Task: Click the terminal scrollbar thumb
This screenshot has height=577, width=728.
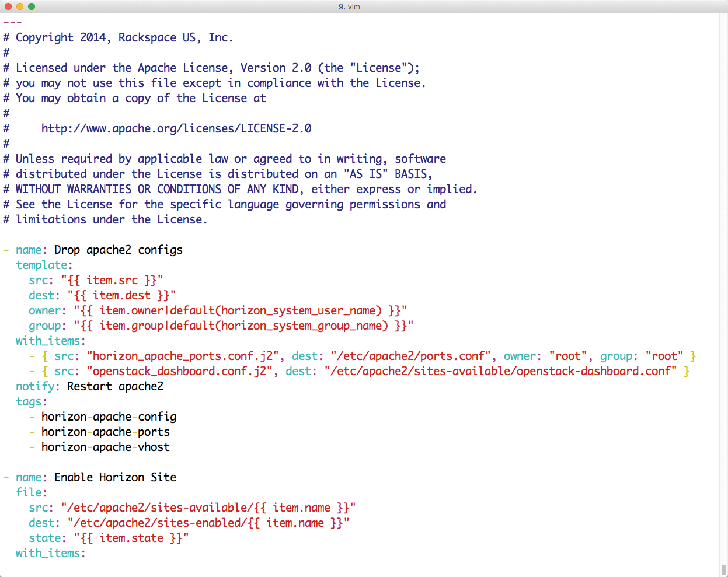Action: point(724,569)
